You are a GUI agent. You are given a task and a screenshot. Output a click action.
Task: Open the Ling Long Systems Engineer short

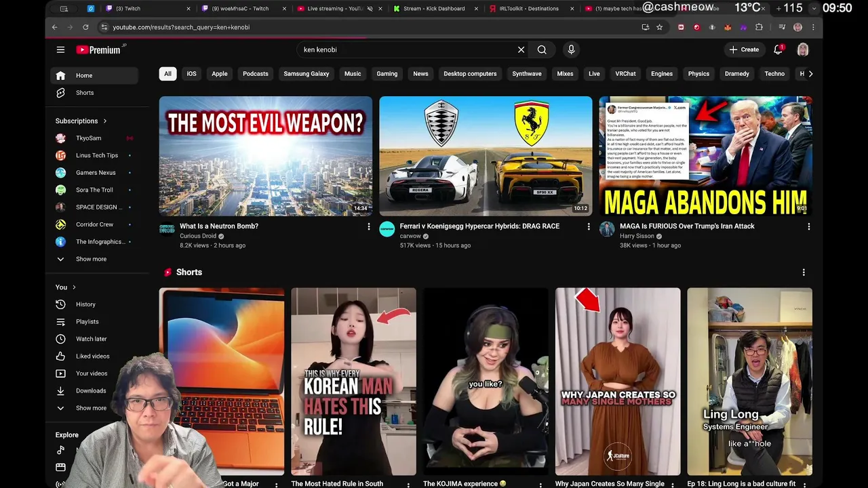click(x=749, y=382)
